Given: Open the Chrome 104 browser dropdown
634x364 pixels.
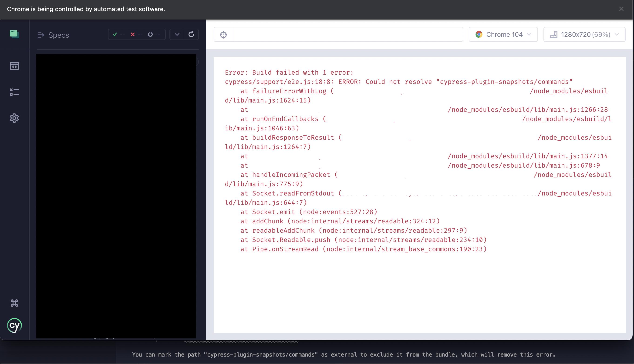Looking at the screenshot, I should click(x=503, y=34).
